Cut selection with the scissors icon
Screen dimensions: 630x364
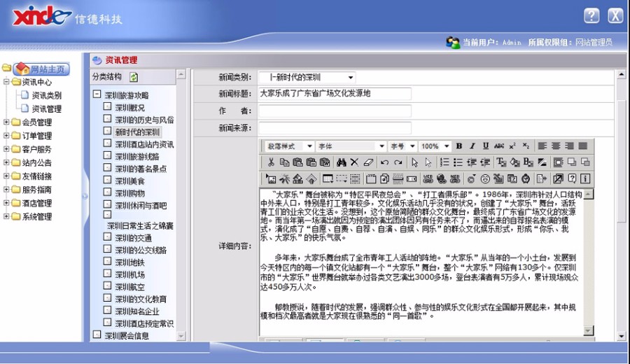(271, 162)
